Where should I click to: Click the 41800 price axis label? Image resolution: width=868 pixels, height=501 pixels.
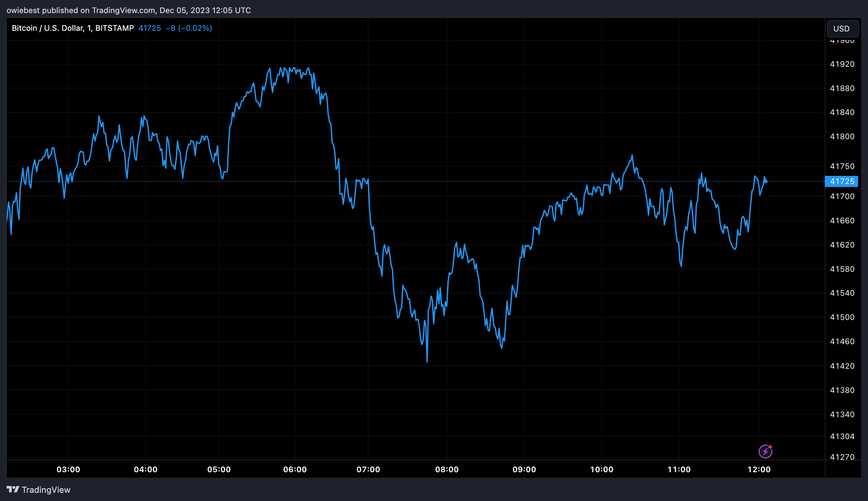point(842,137)
